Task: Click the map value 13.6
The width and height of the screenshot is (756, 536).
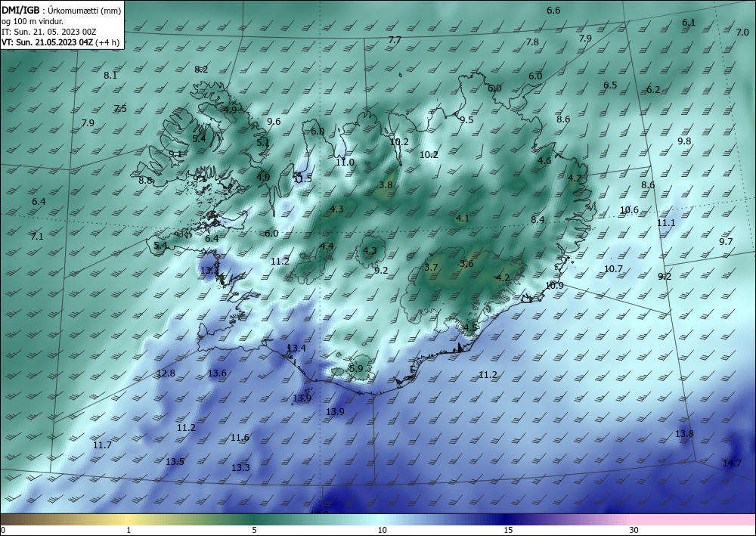Action: (217, 373)
